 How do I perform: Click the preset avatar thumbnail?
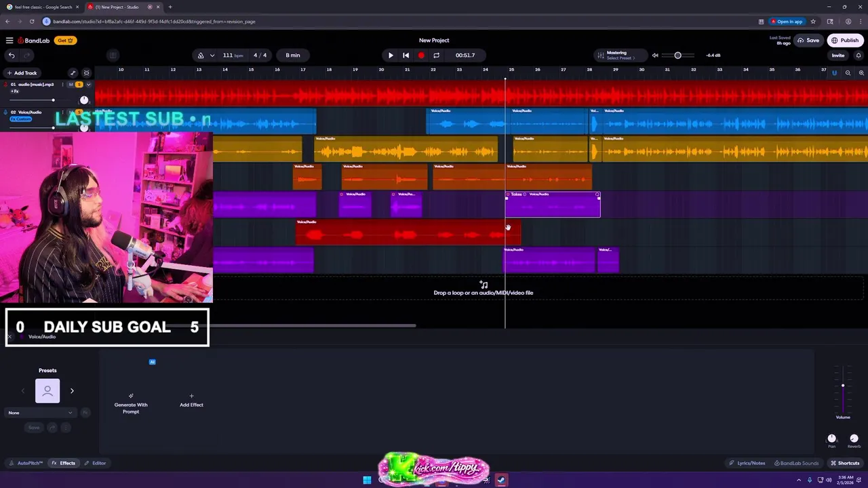[47, 391]
